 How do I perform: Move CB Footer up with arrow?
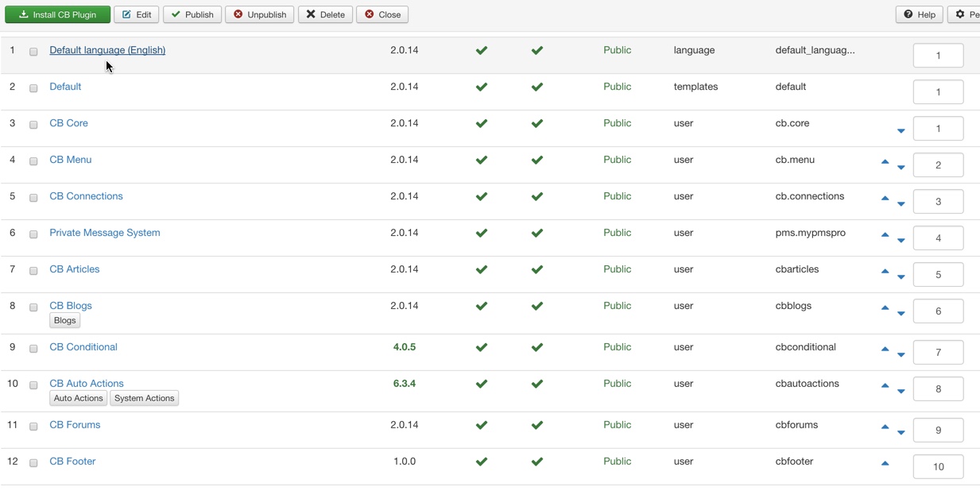885,464
